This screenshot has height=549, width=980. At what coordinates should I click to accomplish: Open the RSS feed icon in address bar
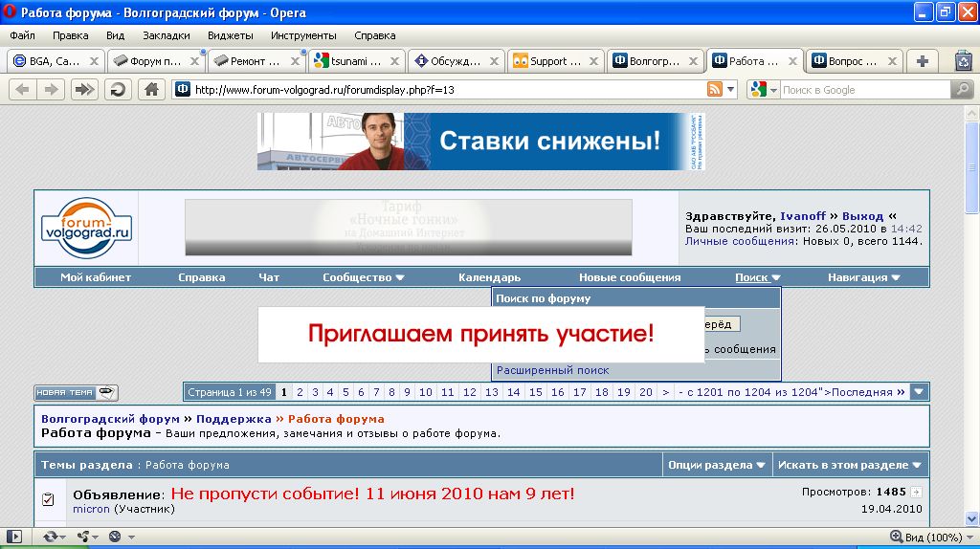(x=714, y=89)
